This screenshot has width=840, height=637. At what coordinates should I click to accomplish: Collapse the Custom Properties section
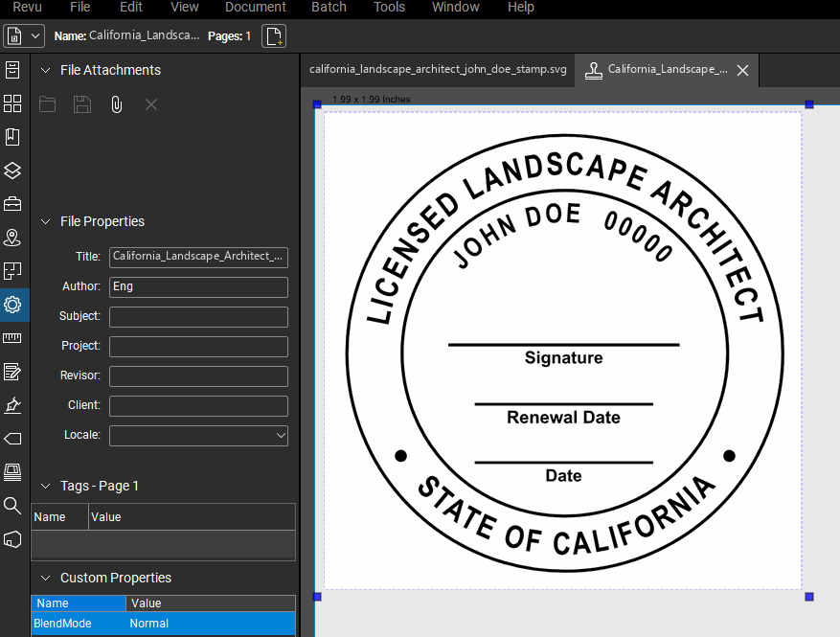click(46, 578)
